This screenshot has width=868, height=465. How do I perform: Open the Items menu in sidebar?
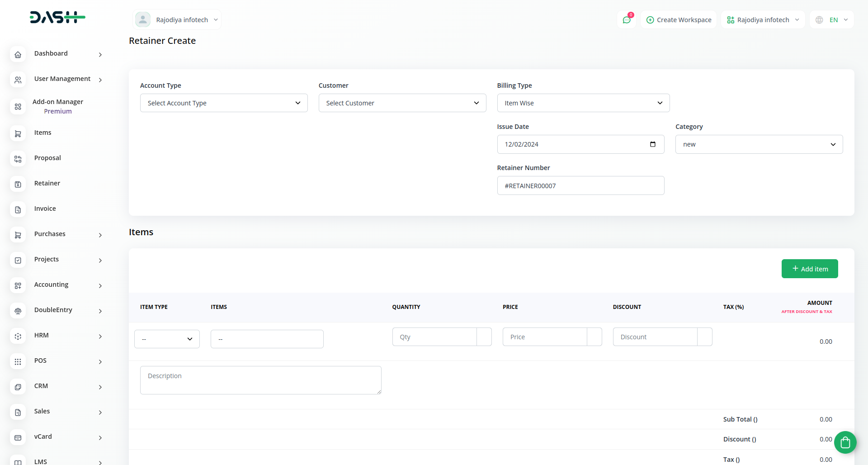(43, 133)
